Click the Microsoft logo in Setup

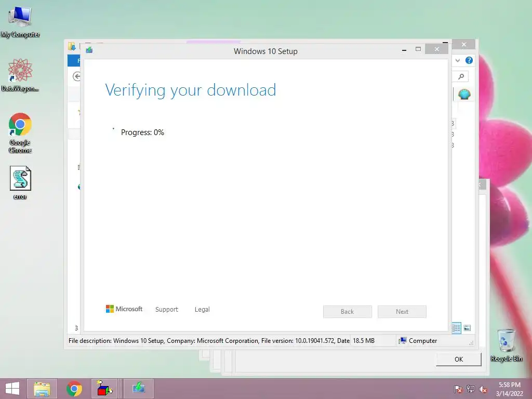click(x=124, y=309)
